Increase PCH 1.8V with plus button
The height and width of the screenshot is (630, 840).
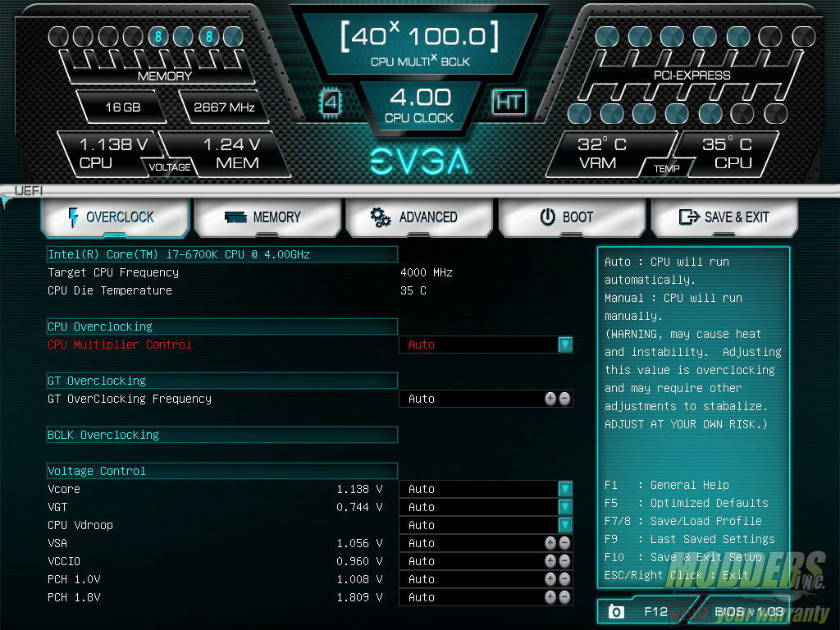(x=550, y=597)
